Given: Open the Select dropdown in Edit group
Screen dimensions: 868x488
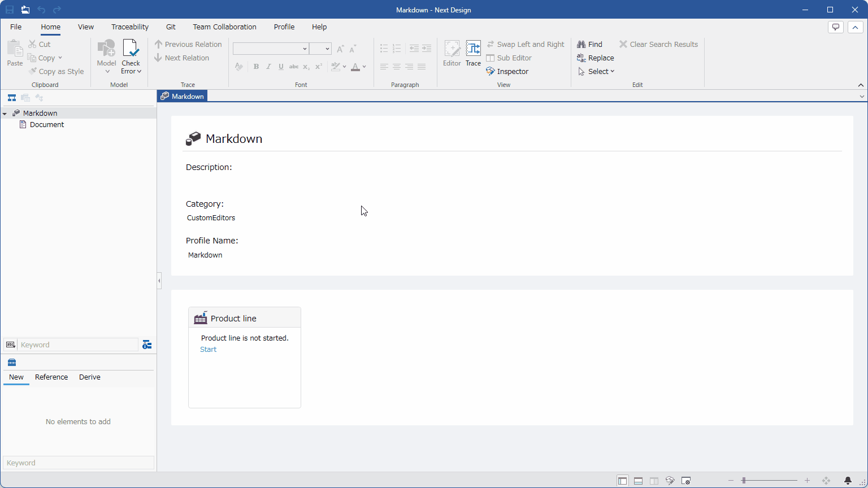Looking at the screenshot, I should coord(596,71).
